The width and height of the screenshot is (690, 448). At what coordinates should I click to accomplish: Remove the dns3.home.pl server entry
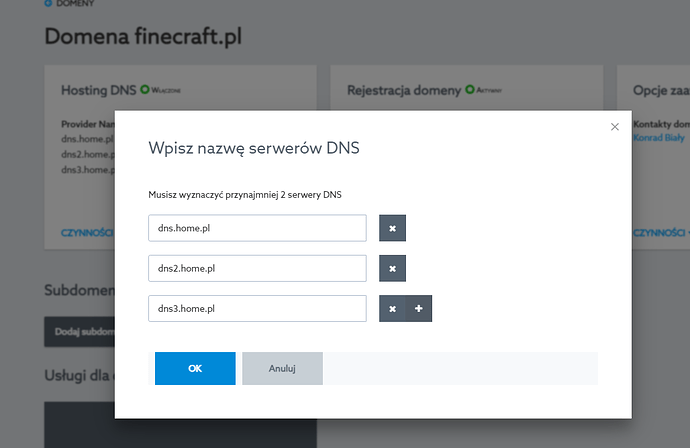pyautogui.click(x=392, y=309)
